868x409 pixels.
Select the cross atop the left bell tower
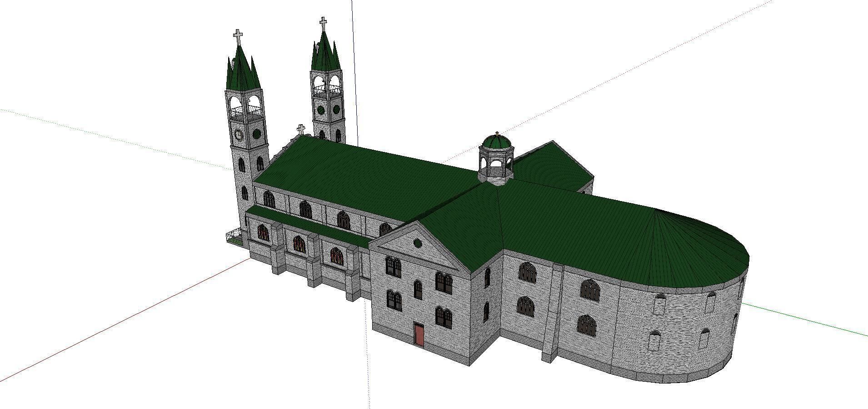pos(238,37)
